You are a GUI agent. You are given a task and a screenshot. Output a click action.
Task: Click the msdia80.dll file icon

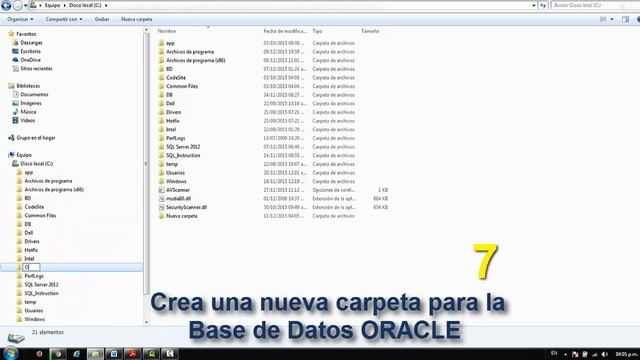coord(161,198)
